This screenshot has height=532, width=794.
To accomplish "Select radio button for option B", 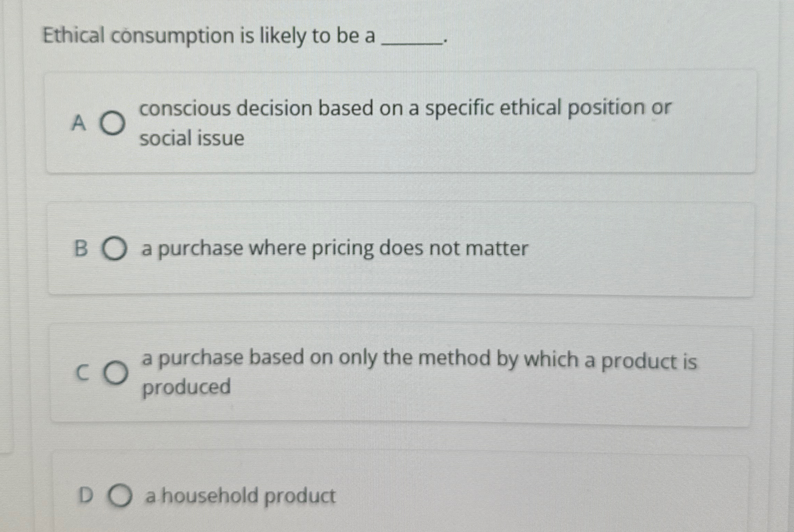I will point(114,248).
